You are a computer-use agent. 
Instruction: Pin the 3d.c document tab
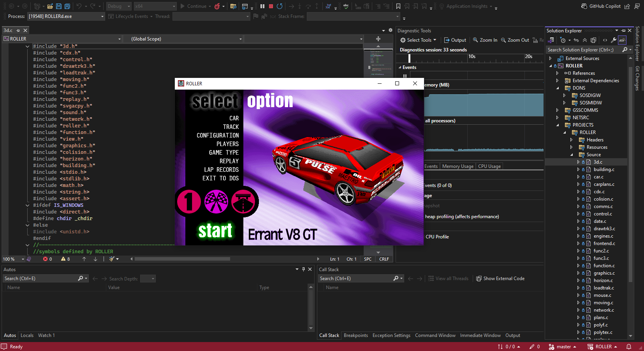18,30
